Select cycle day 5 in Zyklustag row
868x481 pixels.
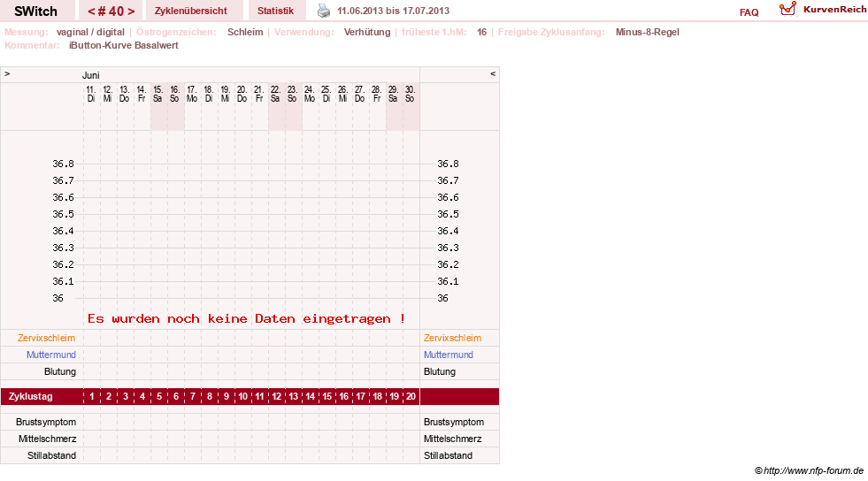pyautogui.click(x=159, y=396)
